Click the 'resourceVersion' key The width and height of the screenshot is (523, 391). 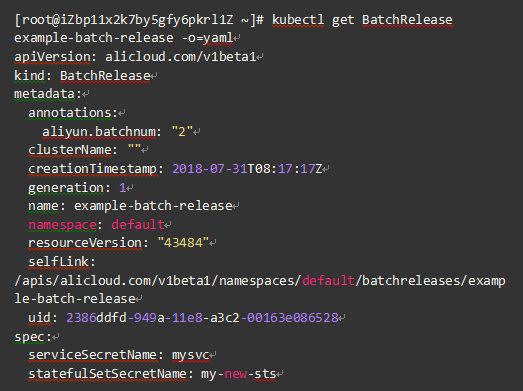point(85,243)
